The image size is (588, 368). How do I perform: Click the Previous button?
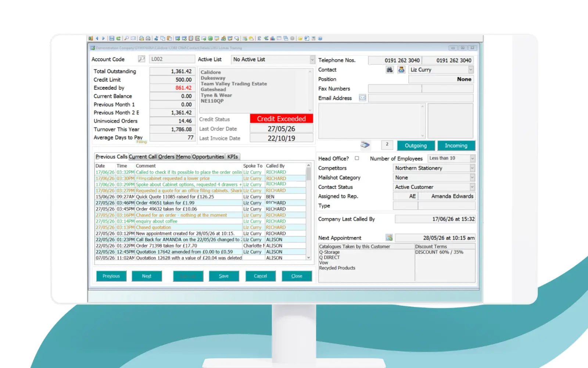pos(111,276)
